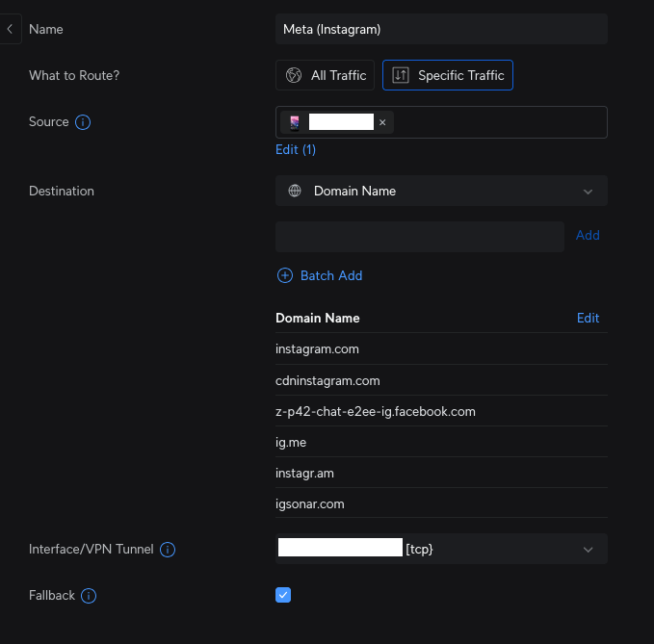Click Add next to domain input
Image resolution: width=654 pixels, height=644 pixels.
coord(588,235)
